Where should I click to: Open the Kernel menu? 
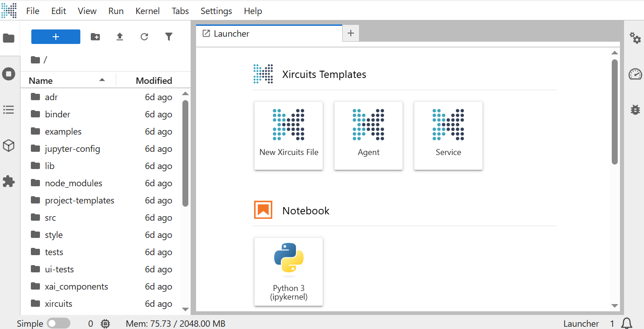(147, 11)
